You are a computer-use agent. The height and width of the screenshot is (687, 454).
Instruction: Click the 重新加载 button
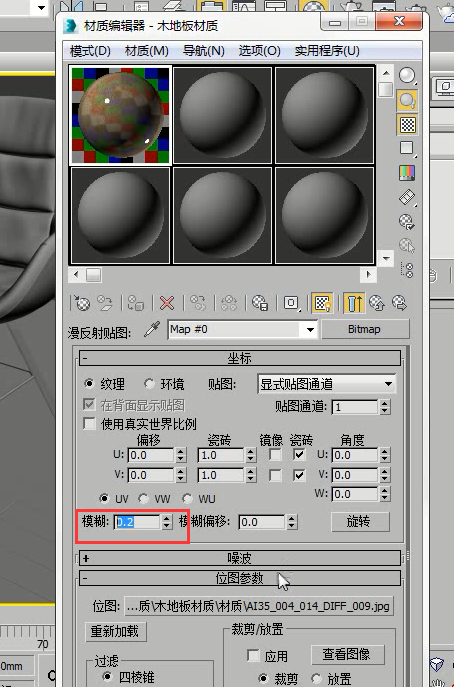pyautogui.click(x=115, y=632)
